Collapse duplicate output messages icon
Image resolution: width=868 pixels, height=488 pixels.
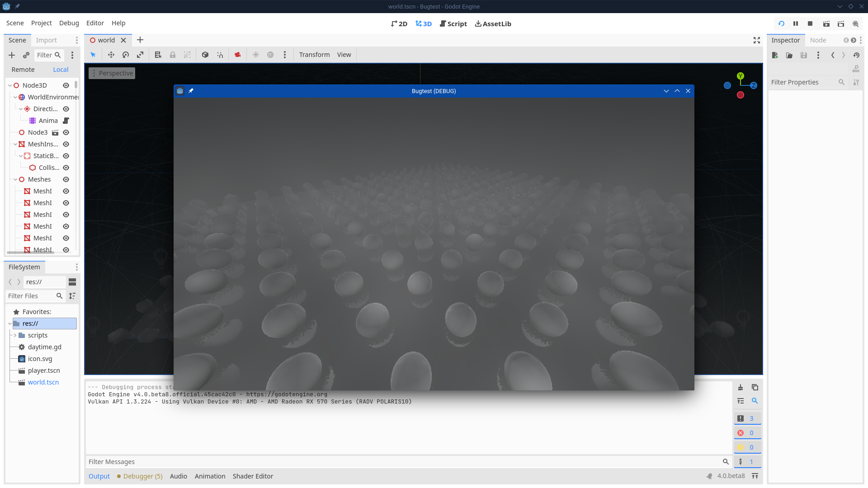point(741,401)
